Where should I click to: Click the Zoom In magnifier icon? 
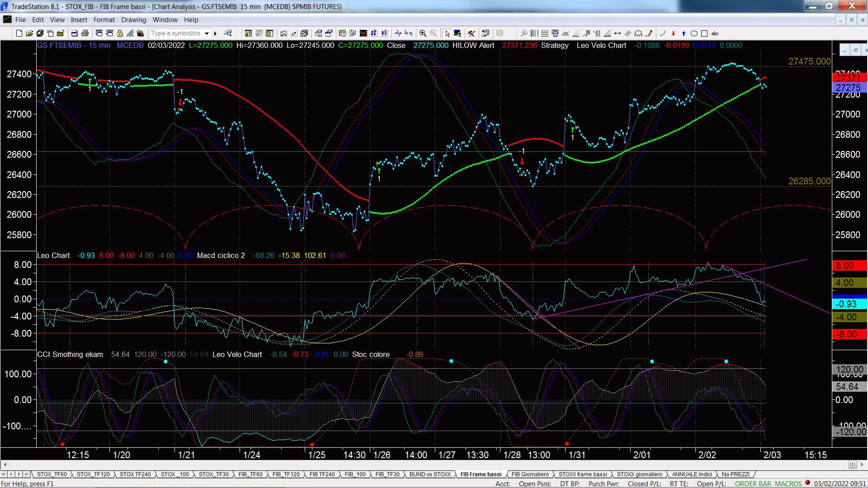tap(423, 33)
